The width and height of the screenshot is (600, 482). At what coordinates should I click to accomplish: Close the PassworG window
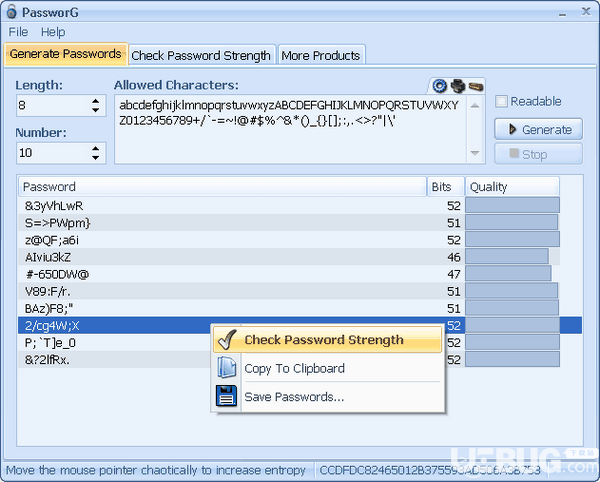click(586, 11)
